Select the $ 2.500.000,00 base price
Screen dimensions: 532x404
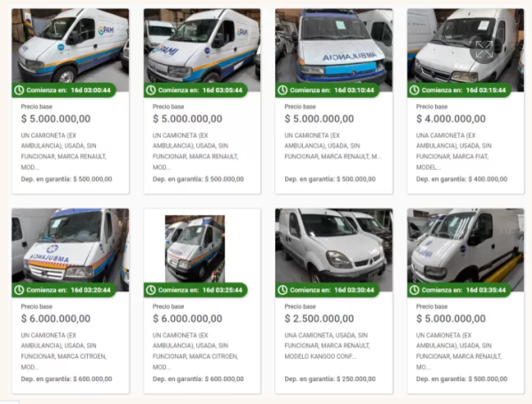click(319, 319)
